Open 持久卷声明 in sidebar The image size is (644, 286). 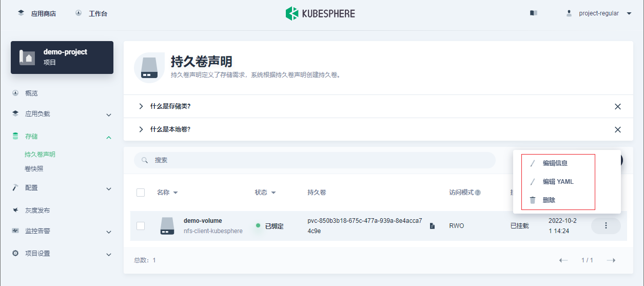(40, 155)
